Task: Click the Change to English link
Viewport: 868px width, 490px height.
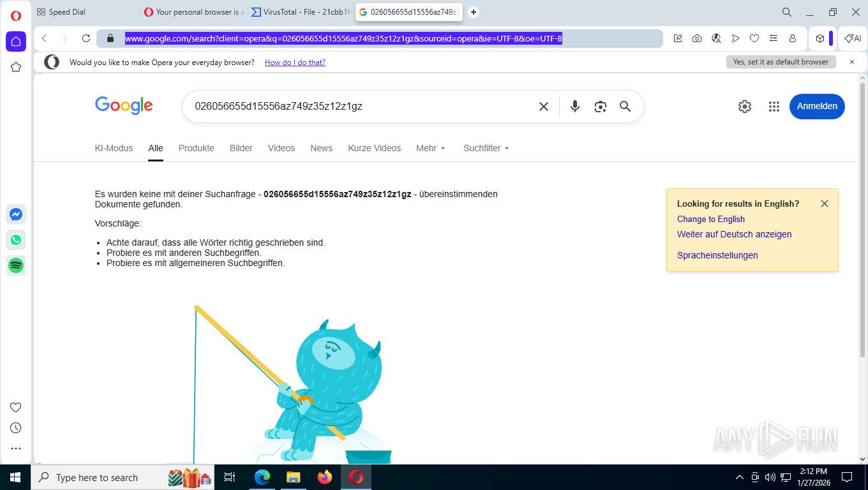Action: [x=711, y=219]
